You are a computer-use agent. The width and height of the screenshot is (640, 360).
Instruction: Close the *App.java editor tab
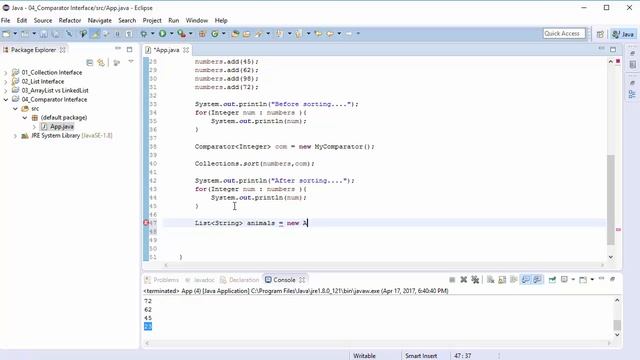(186, 50)
